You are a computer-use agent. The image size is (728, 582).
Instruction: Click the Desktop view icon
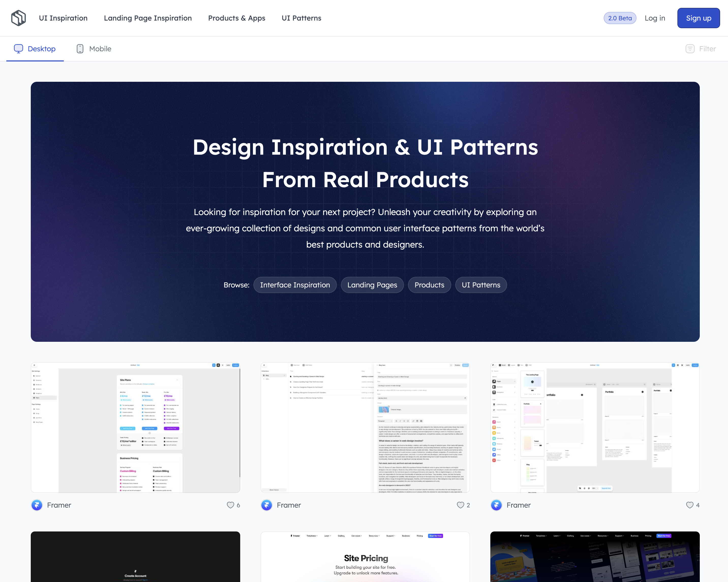click(18, 49)
